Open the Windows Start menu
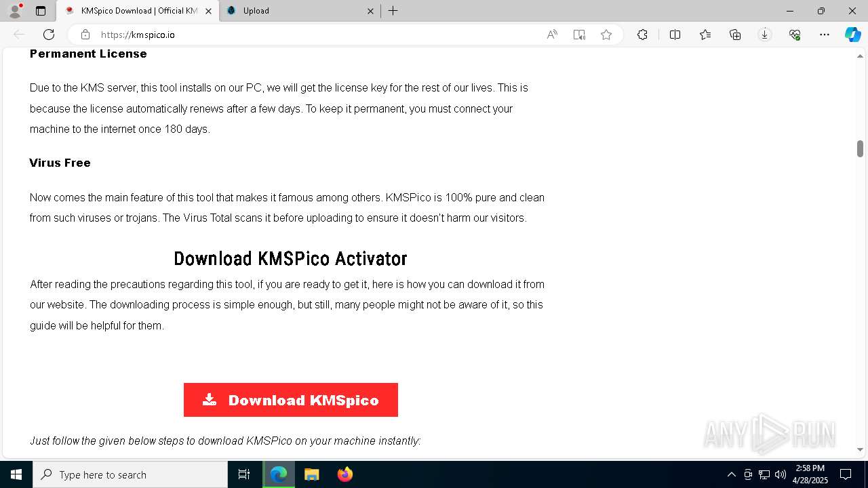 pyautogui.click(x=16, y=474)
